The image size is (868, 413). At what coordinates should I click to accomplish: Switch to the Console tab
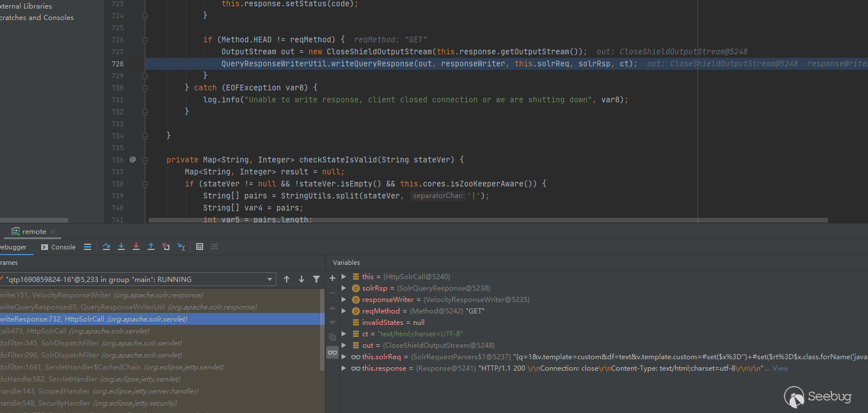58,247
